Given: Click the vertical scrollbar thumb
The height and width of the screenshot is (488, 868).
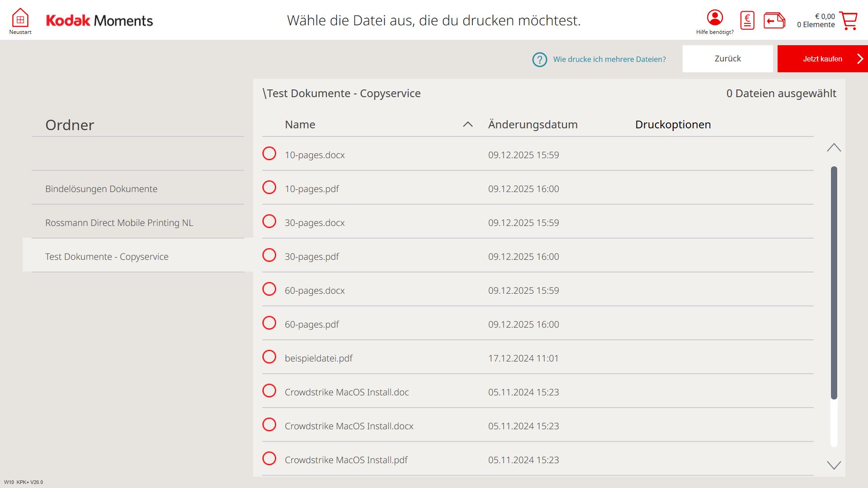Looking at the screenshot, I should click(834, 282).
